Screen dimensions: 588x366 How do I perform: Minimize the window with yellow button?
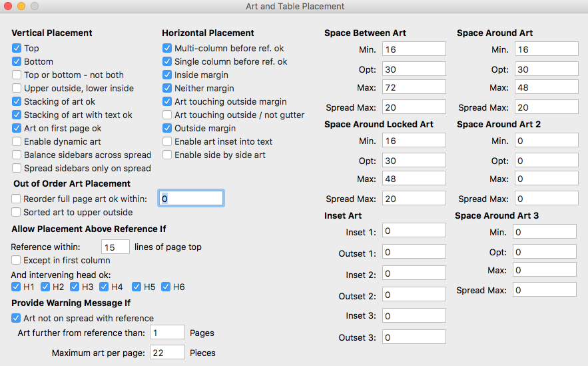coord(21,6)
